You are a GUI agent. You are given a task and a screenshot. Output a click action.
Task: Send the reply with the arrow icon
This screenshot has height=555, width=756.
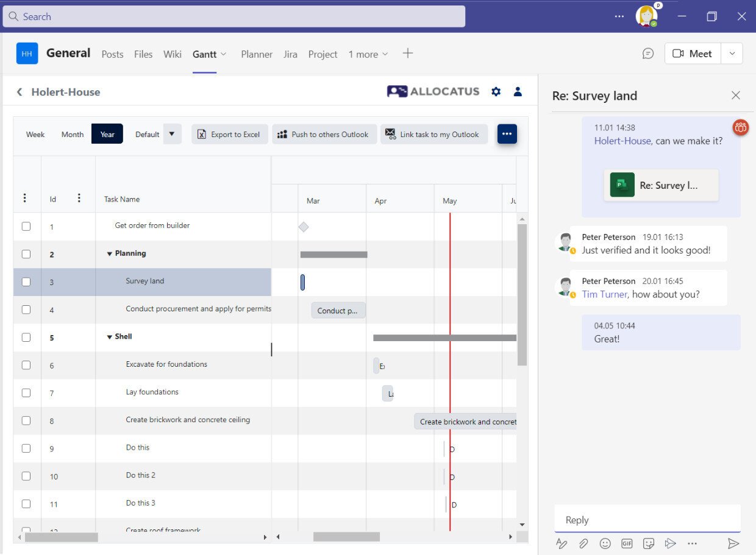coord(733,543)
